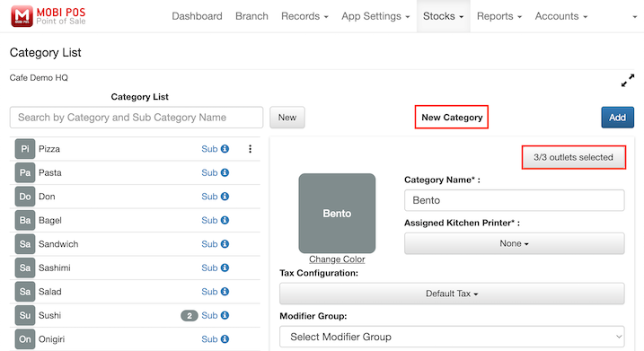
Task: Click the Cafe Demo HQ label
Action: tap(39, 77)
